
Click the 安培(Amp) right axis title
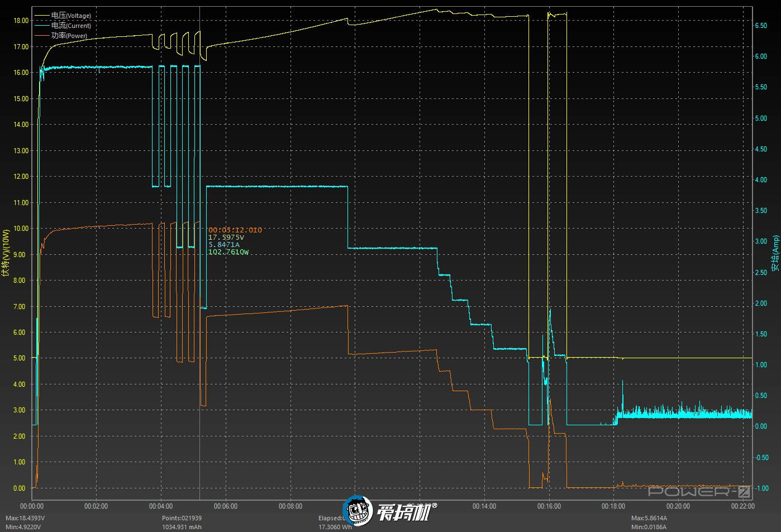775,253
